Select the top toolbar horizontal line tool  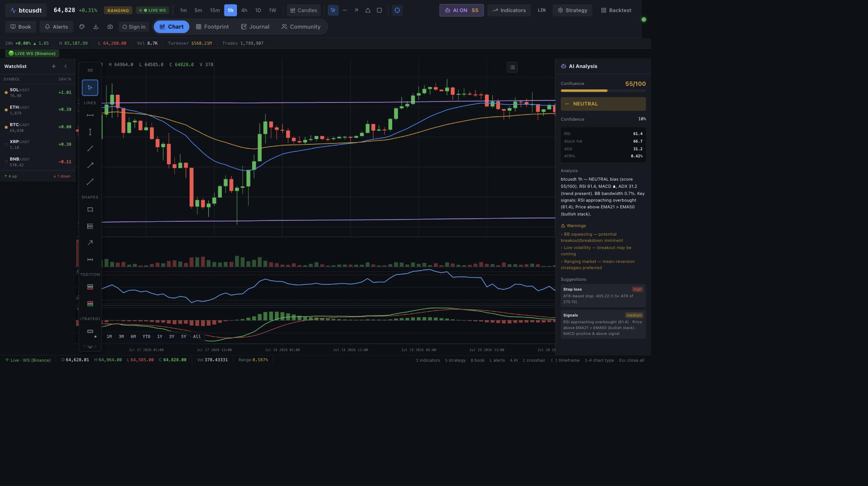pos(345,10)
